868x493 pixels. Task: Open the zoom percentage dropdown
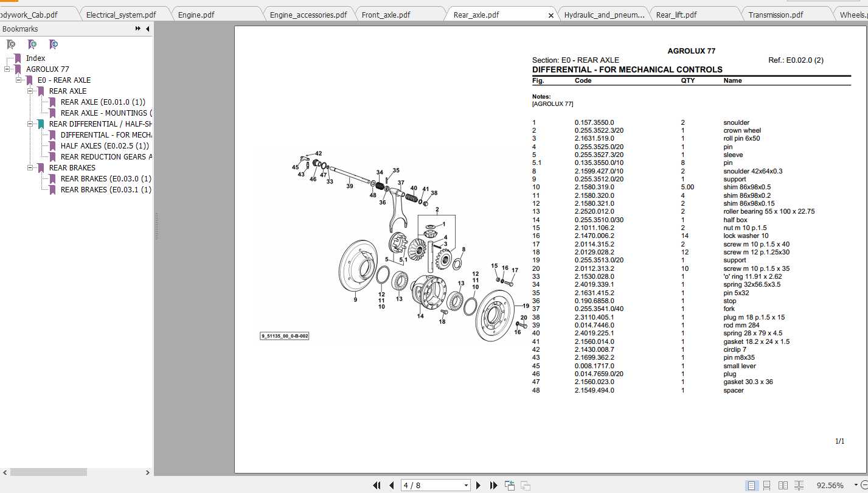(x=856, y=485)
